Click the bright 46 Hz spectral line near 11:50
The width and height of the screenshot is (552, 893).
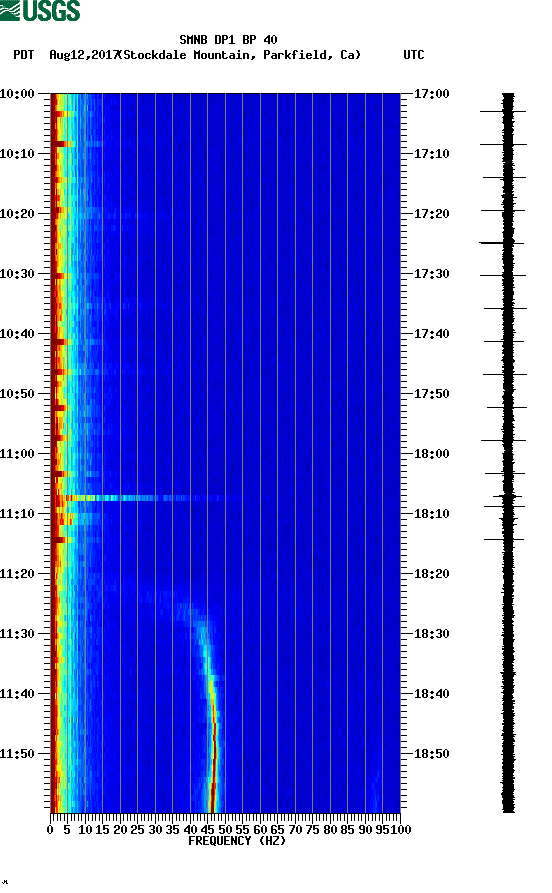coord(214,754)
